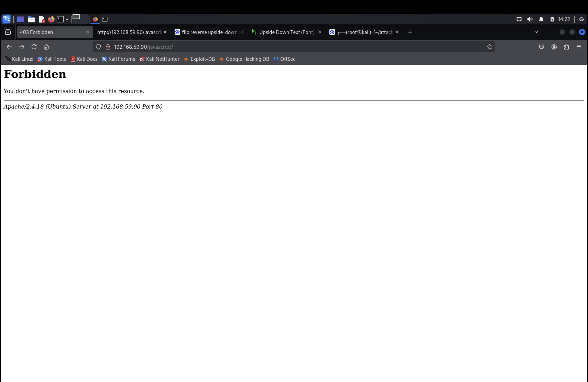This screenshot has height=382, width=588.
Task: Switch to the Upside Down Text tab
Action: pos(286,32)
